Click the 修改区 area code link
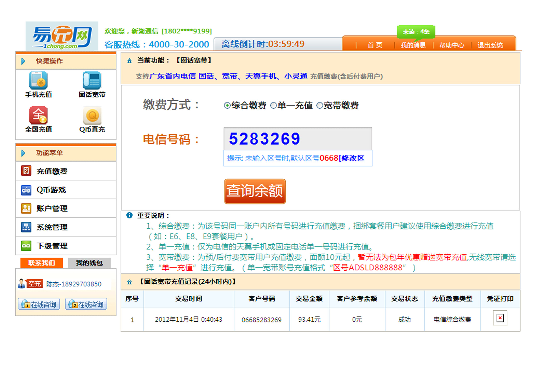 (352, 158)
